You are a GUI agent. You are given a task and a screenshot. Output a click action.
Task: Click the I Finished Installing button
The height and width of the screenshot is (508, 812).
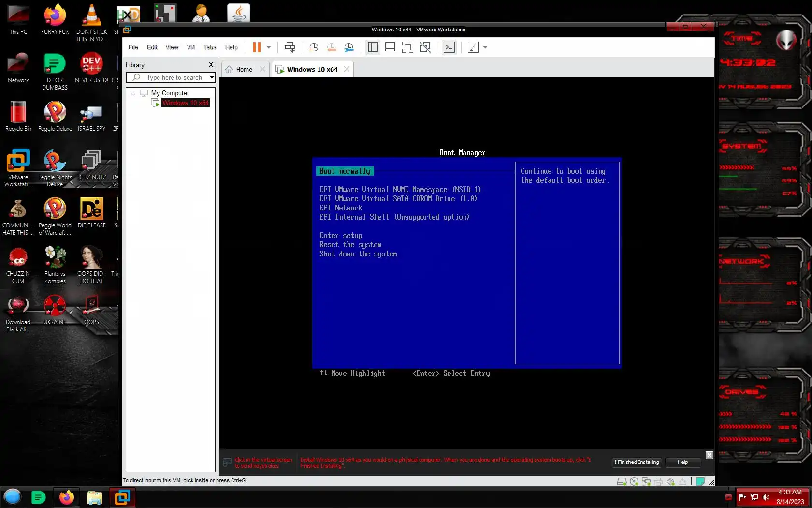tap(637, 462)
